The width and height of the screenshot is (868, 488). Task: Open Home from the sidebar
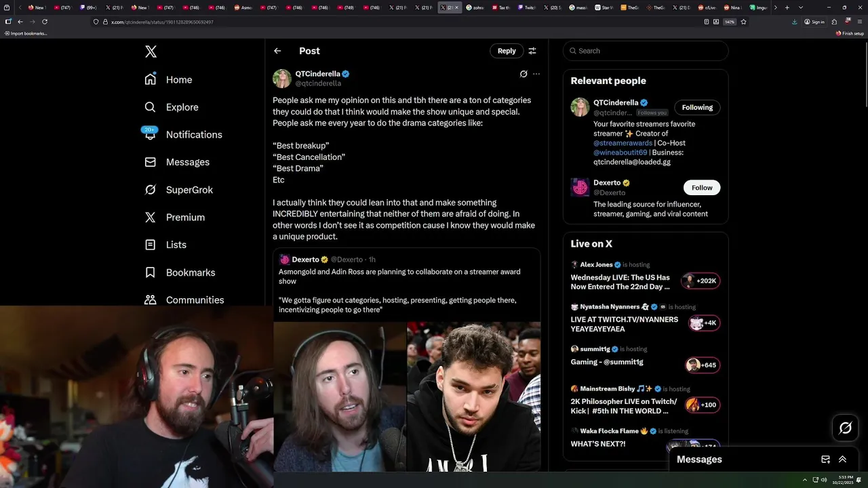(x=169, y=79)
